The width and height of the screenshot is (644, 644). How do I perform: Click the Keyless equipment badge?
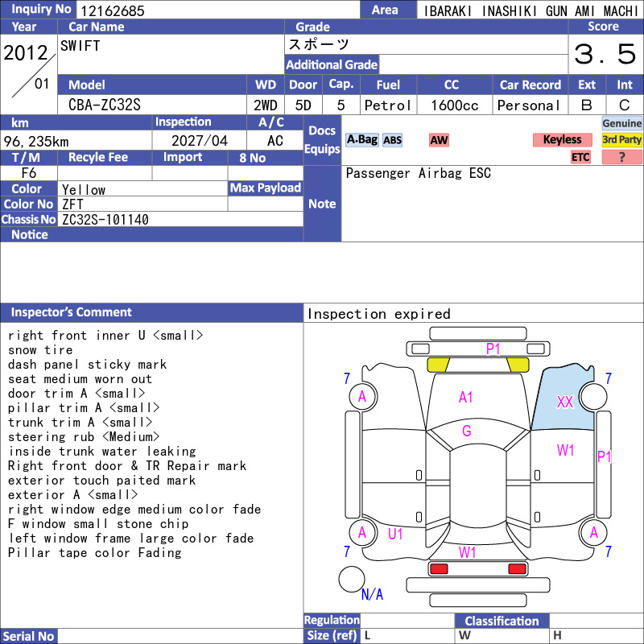pyautogui.click(x=562, y=140)
